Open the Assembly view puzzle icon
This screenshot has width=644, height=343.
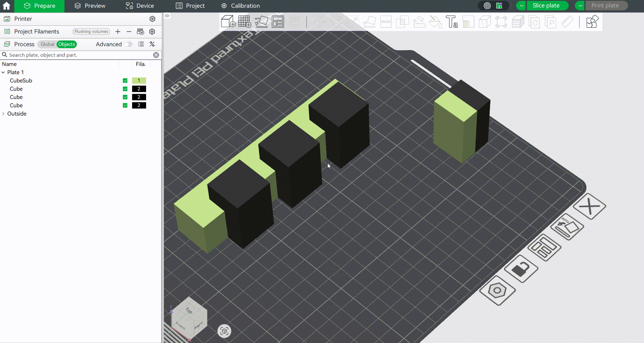pyautogui.click(x=591, y=22)
